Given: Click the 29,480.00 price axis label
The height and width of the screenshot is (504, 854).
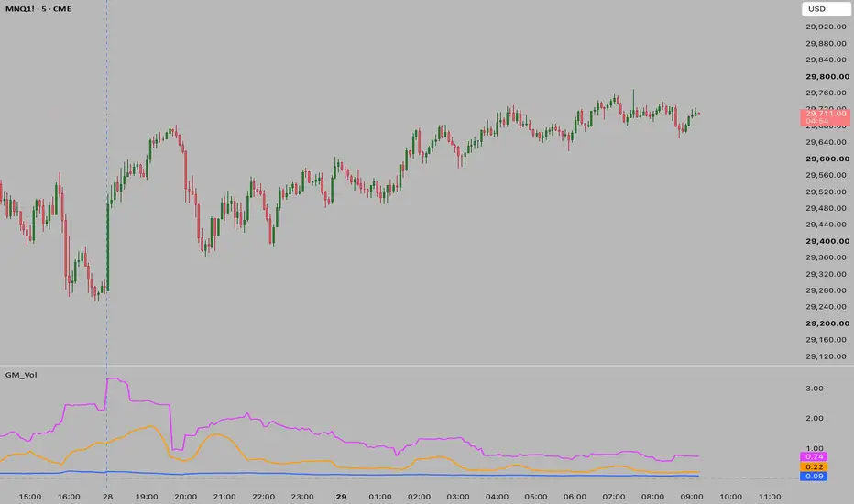Looking at the screenshot, I should [827, 208].
